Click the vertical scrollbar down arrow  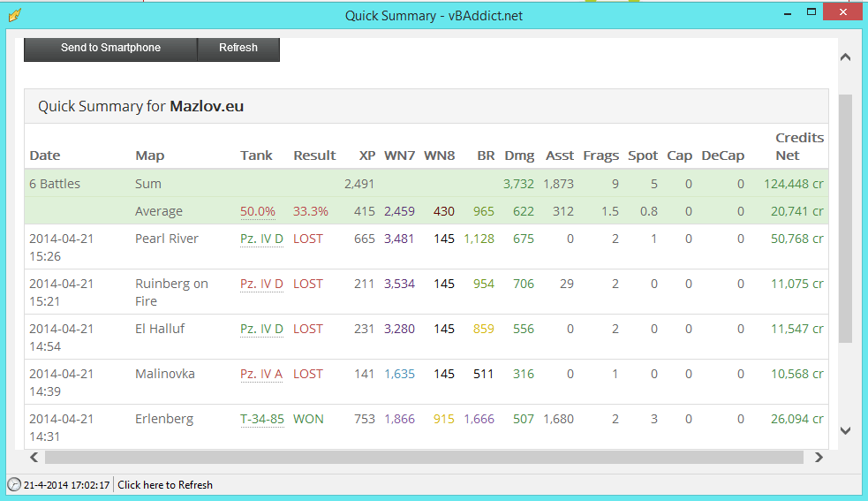[845, 430]
